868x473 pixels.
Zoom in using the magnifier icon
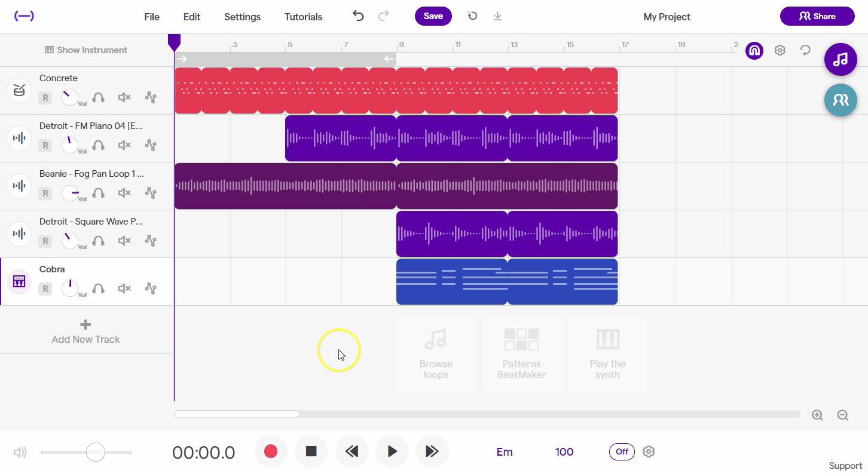click(817, 414)
